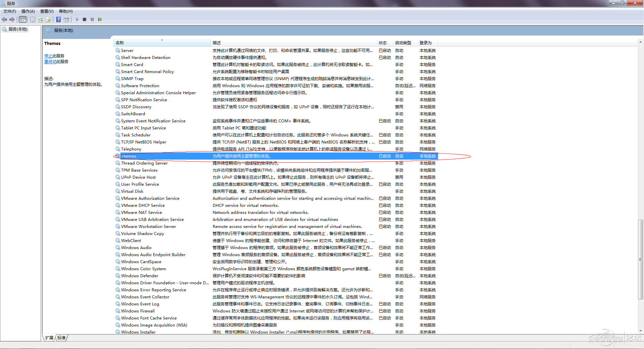Select the Volume Shadow Copy service
Screen dimensions: 644x349
click(x=276, y=233)
